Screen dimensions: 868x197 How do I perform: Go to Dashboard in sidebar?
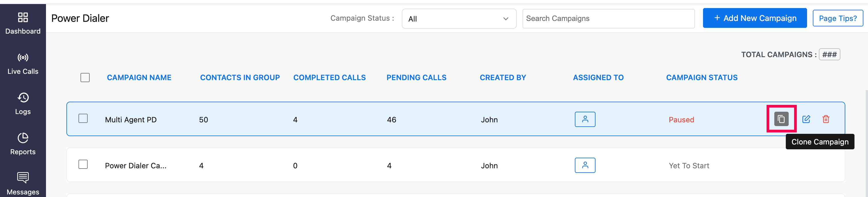(x=23, y=23)
